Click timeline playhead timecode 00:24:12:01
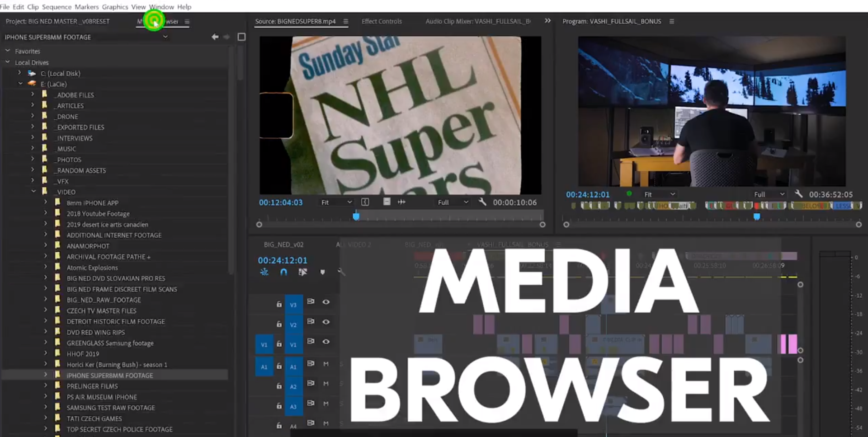 pos(283,260)
